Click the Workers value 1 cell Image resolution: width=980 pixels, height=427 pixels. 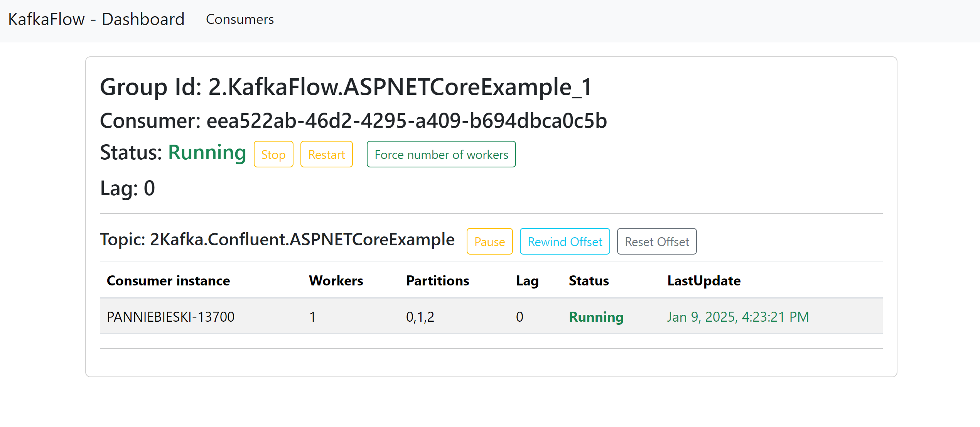point(312,317)
